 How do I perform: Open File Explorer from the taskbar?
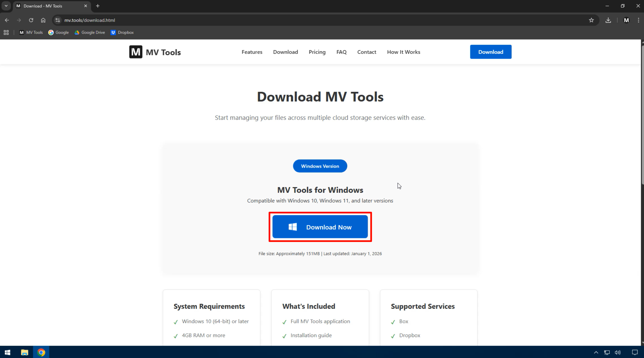tap(24, 352)
